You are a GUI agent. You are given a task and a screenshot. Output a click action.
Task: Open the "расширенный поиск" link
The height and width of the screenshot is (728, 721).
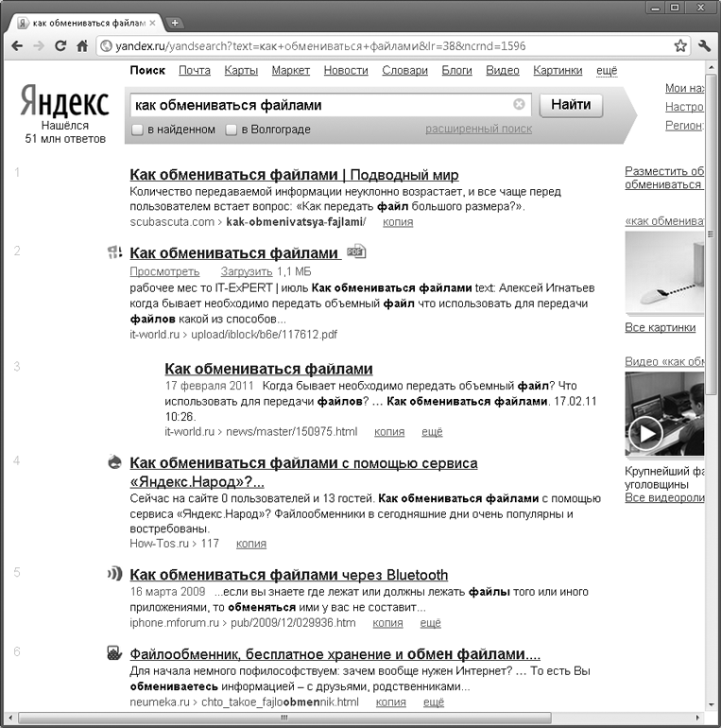[x=478, y=129]
